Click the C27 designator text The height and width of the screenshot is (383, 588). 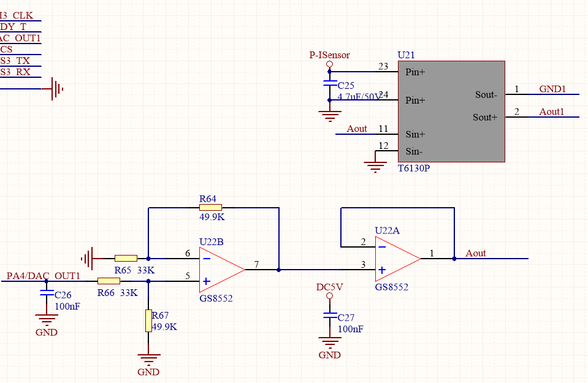[x=346, y=318]
